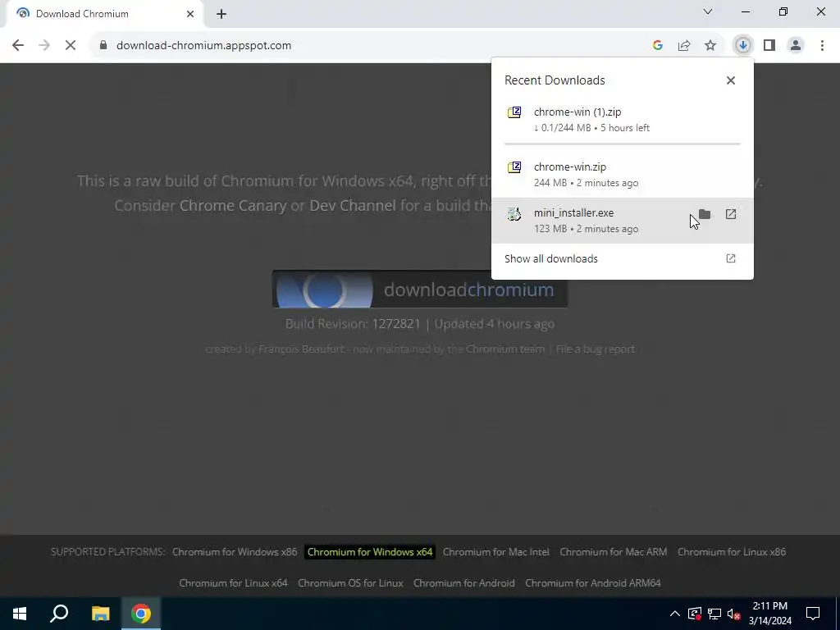This screenshot has width=840, height=630.
Task: Open taskbar search
Action: coord(59,614)
